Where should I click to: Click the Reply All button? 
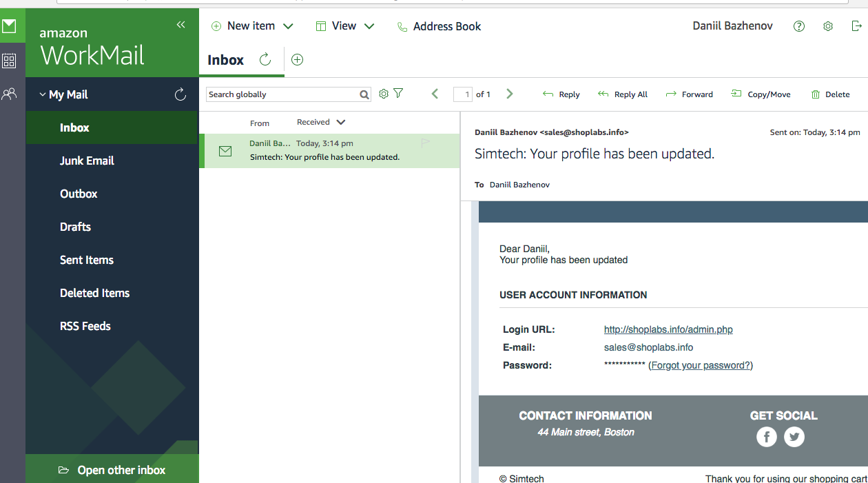pos(623,94)
